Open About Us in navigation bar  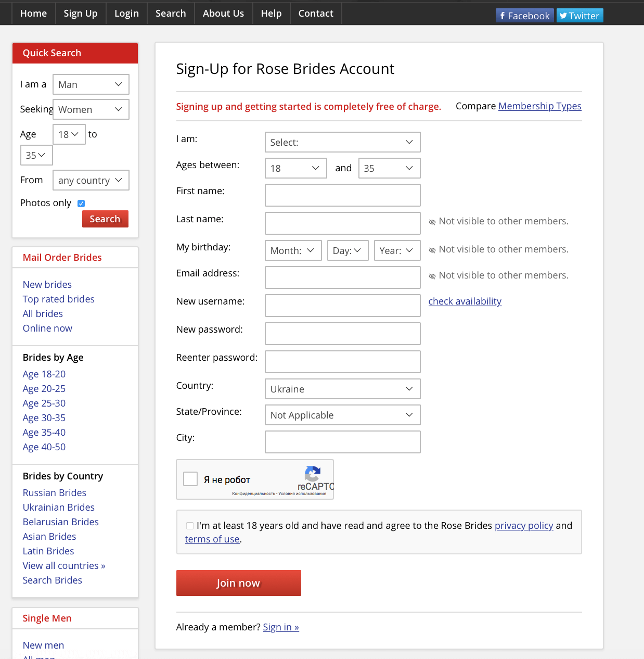point(224,14)
